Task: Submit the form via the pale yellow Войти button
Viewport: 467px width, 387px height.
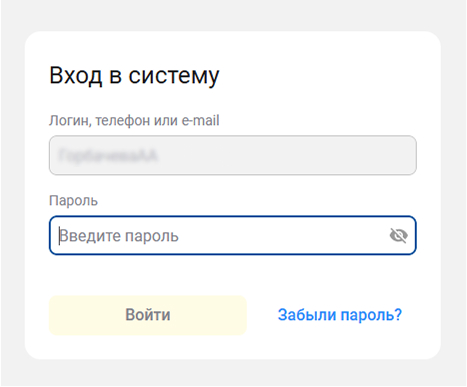Action: tap(148, 315)
